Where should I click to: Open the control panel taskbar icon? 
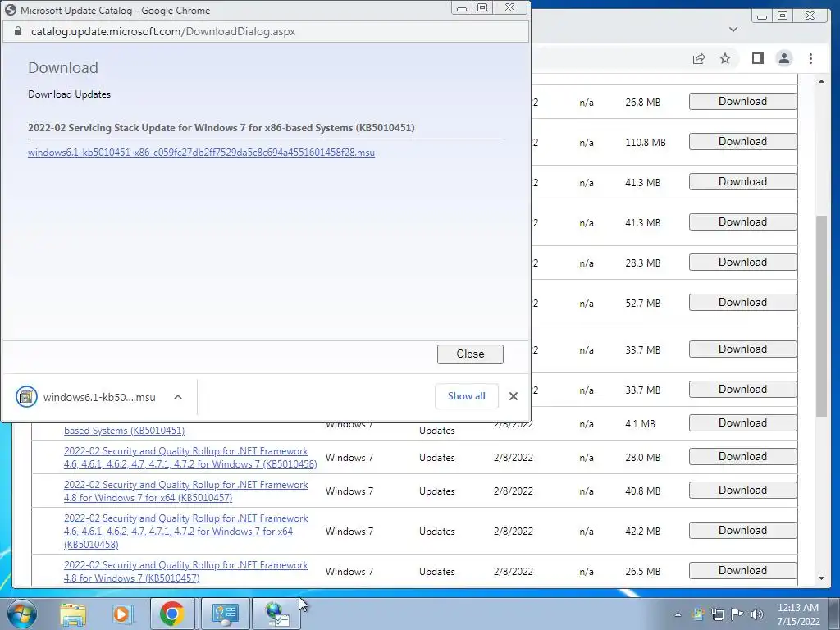tap(225, 614)
